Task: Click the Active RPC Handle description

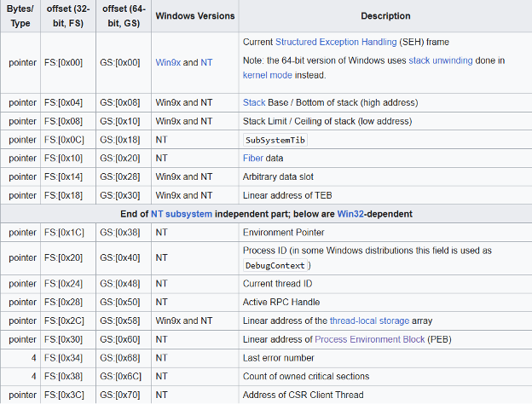Action: point(281,303)
